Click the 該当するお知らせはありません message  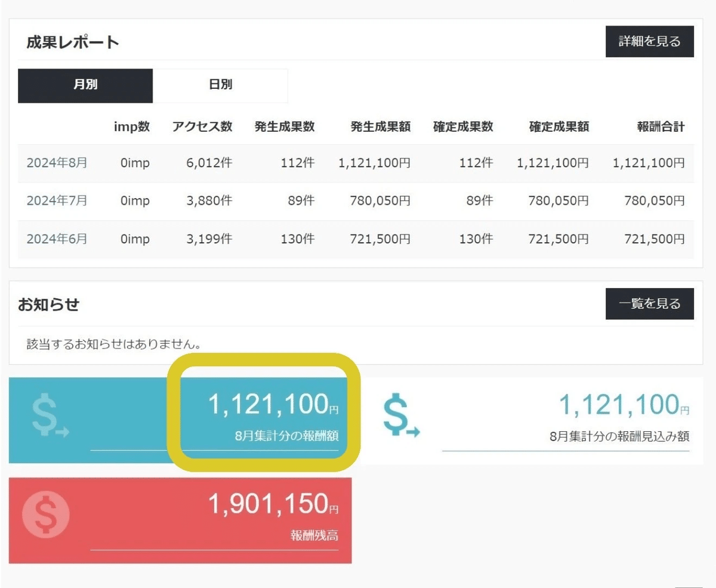point(113,344)
